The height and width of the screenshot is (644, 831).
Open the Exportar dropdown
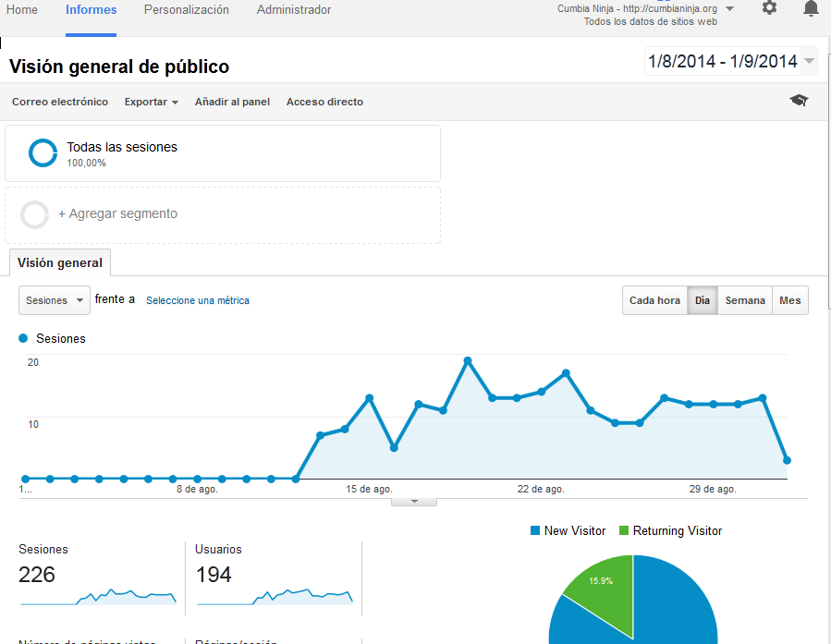click(151, 102)
